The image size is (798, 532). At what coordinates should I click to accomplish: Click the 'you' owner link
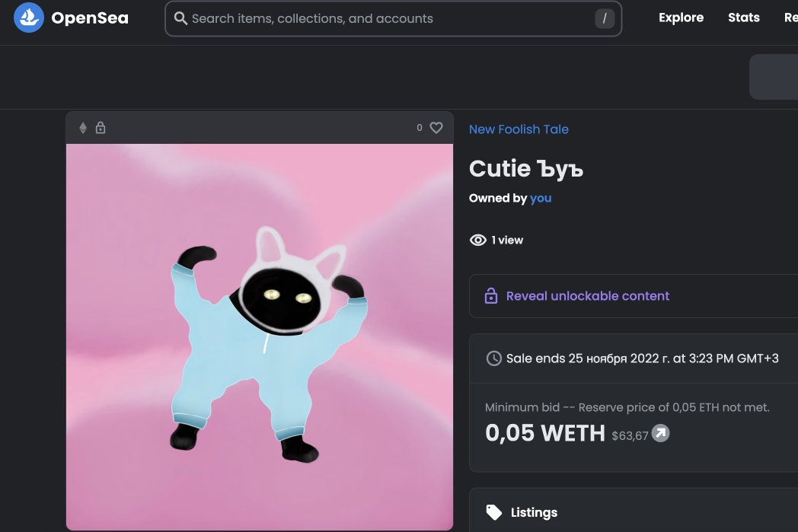(541, 198)
